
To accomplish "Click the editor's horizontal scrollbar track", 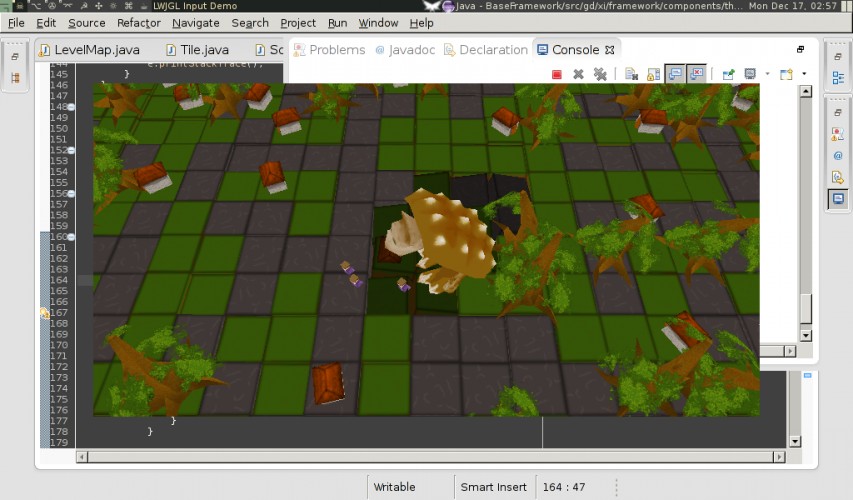I will point(430,457).
